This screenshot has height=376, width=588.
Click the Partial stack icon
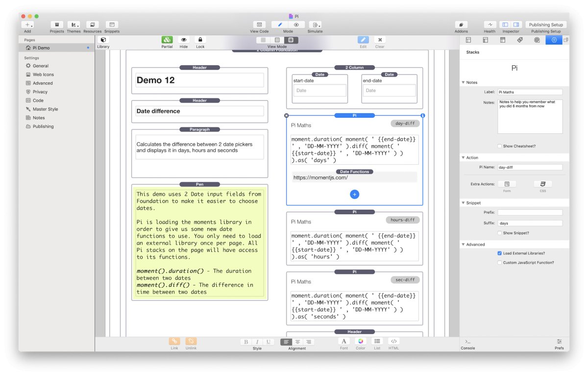(x=167, y=40)
